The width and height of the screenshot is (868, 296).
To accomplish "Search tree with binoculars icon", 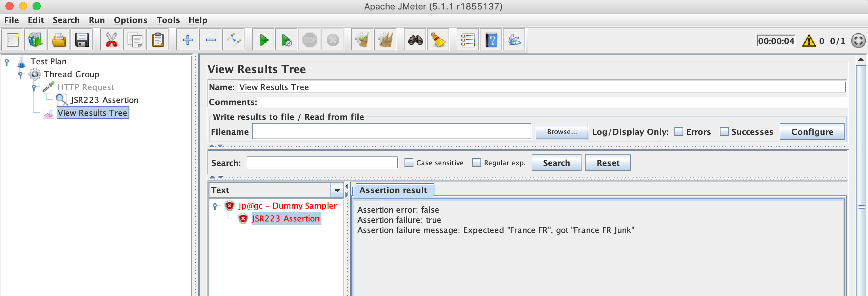I will (415, 40).
